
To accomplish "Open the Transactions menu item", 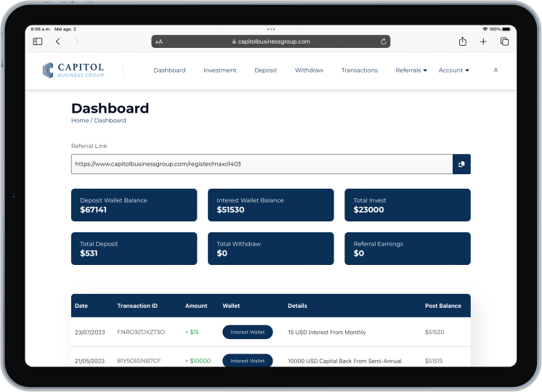I will point(360,70).
